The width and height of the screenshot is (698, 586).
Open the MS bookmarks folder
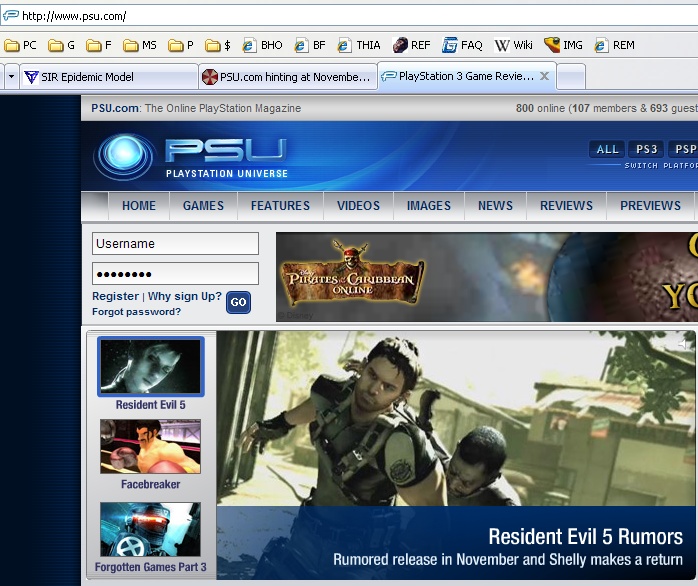[x=139, y=45]
